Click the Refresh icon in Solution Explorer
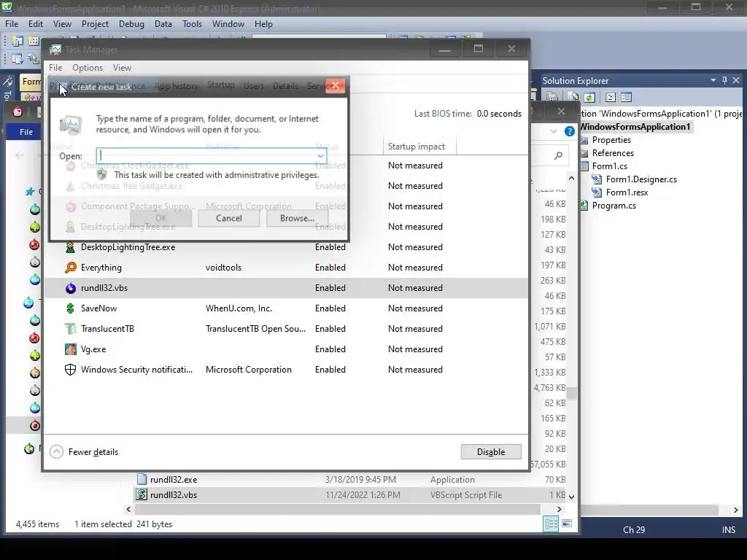 coord(589,97)
